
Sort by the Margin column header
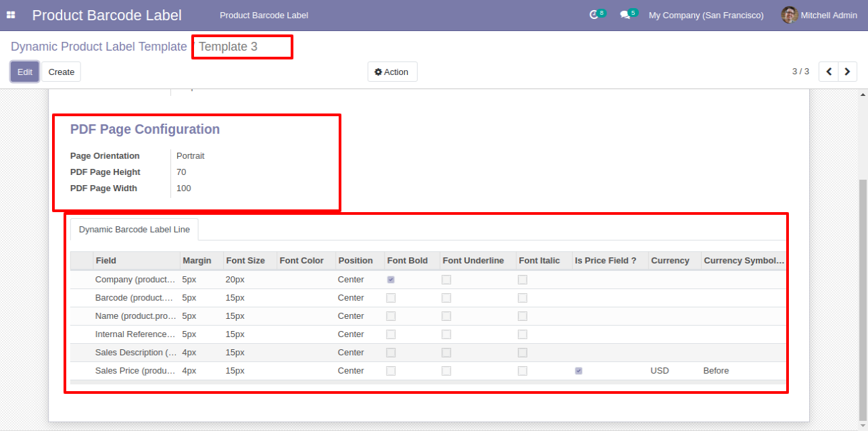coord(201,261)
